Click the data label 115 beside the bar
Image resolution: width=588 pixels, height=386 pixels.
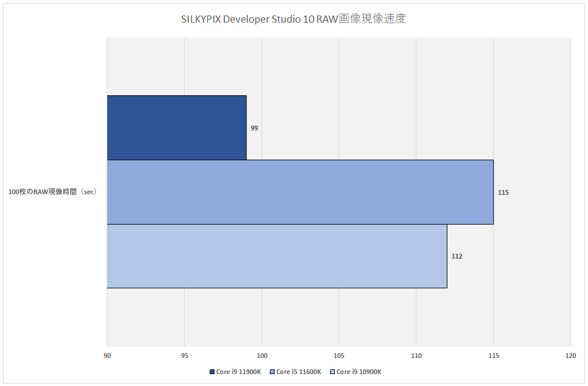503,192
